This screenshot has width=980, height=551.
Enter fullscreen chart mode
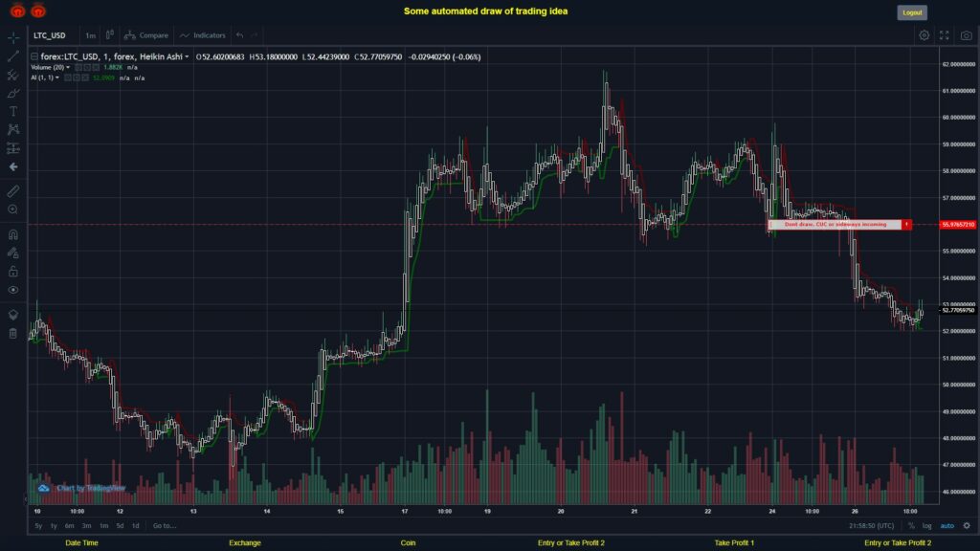[x=945, y=35]
